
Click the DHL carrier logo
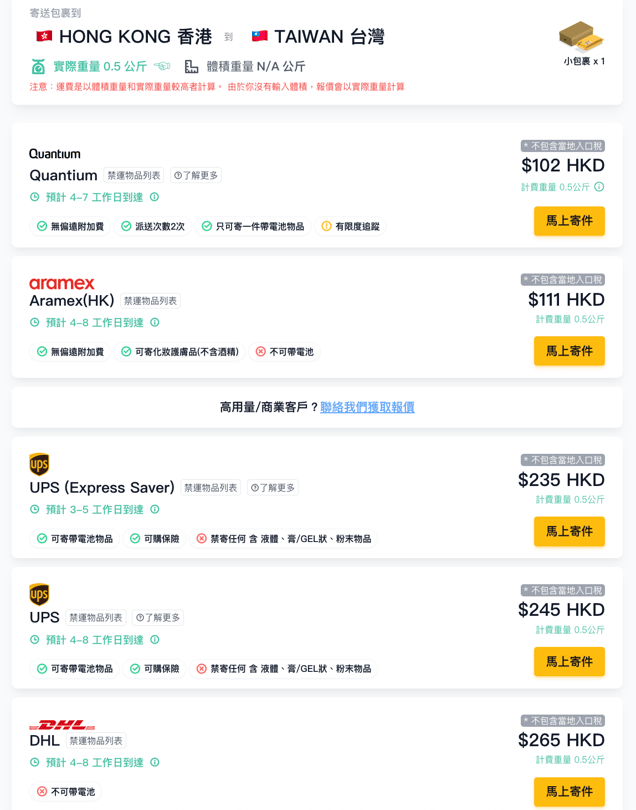pos(62,724)
